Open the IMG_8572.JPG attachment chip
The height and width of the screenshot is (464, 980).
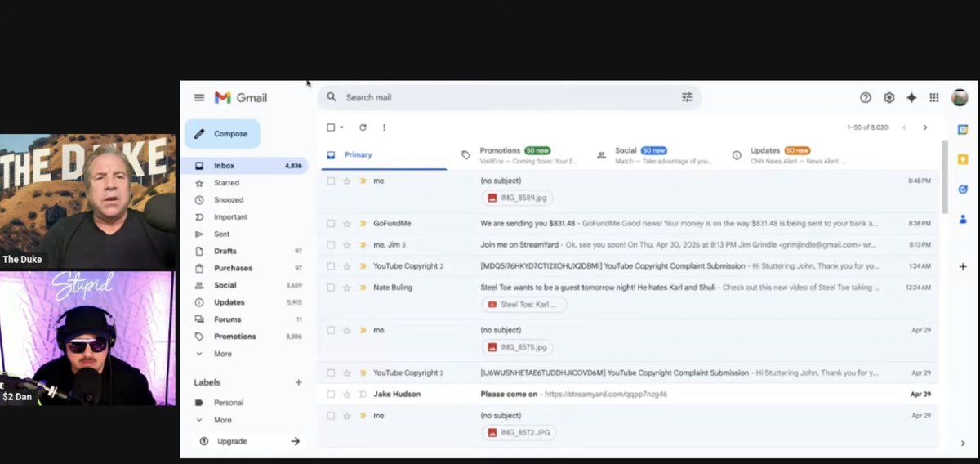518,432
